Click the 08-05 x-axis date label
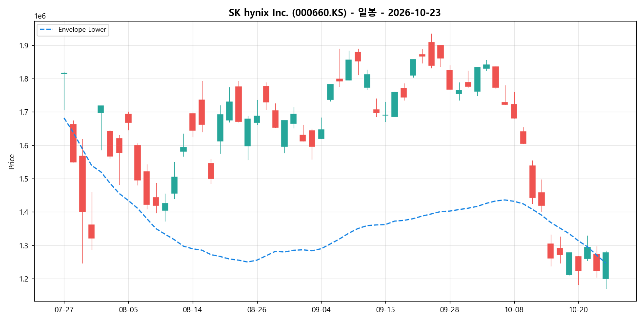The height and width of the screenshot is (322, 644). (128, 309)
